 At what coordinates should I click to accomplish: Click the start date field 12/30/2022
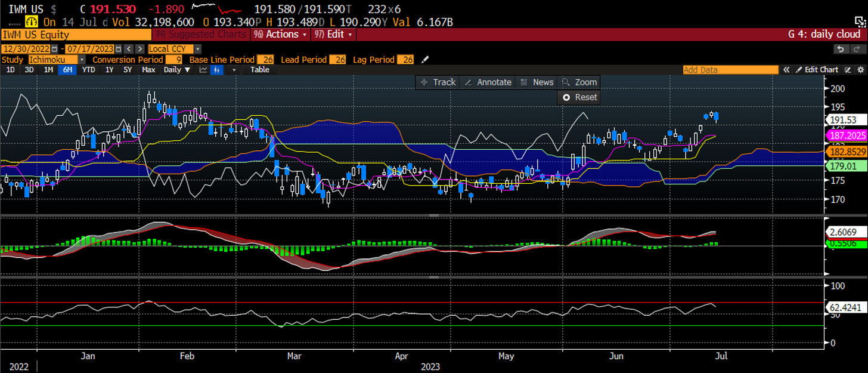point(26,49)
